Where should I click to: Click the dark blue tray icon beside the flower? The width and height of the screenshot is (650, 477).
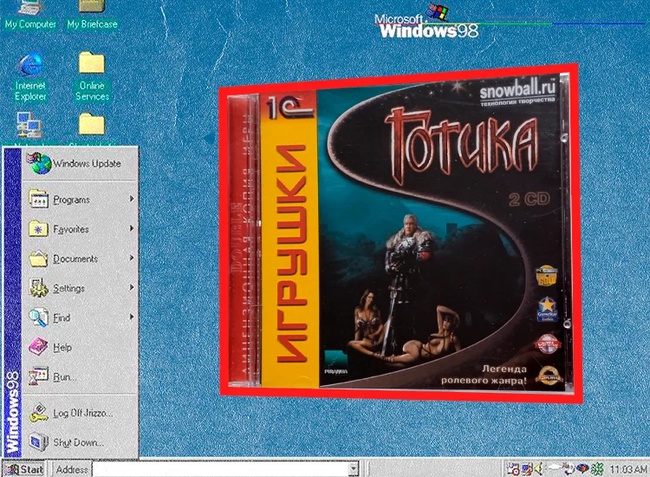click(582, 468)
